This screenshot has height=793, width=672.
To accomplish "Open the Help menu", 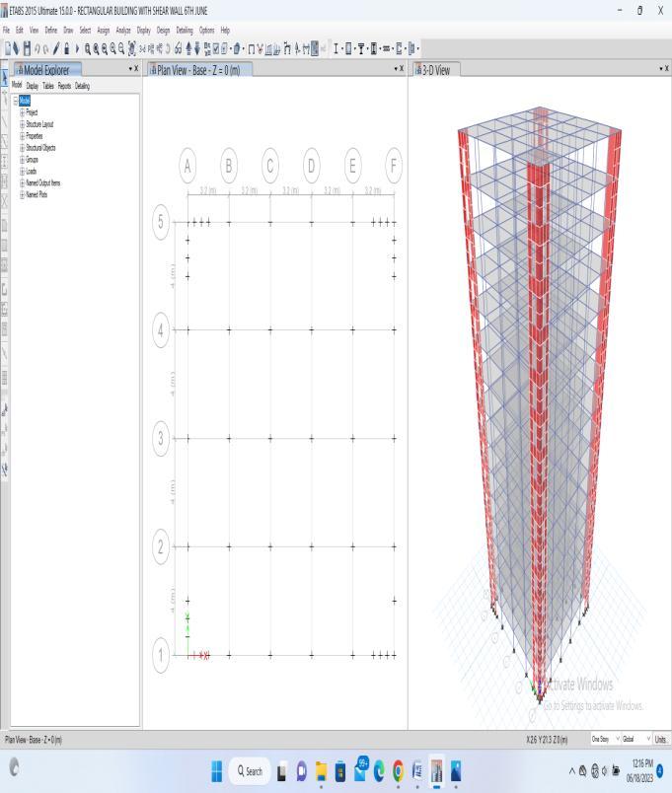I will (225, 31).
